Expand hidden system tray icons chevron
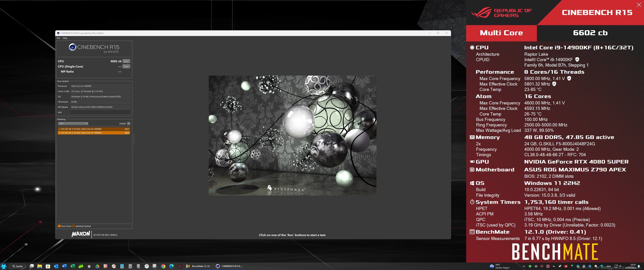This screenshot has height=270, width=644. [524, 266]
